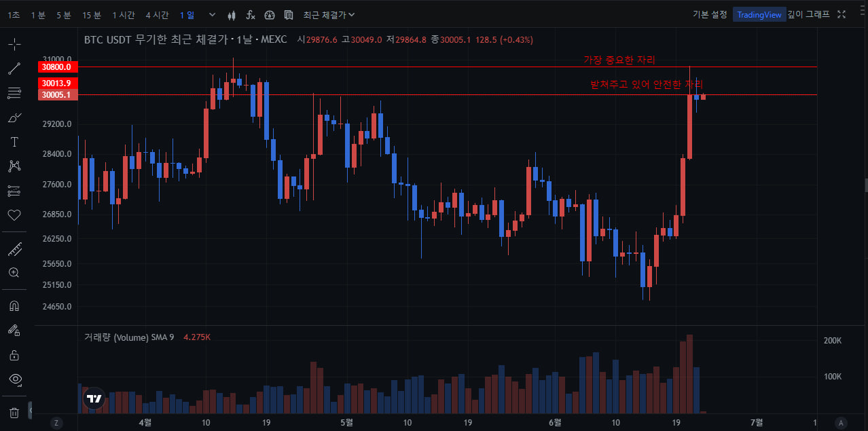
Task: Choose the text annotation tool
Action: (14, 142)
